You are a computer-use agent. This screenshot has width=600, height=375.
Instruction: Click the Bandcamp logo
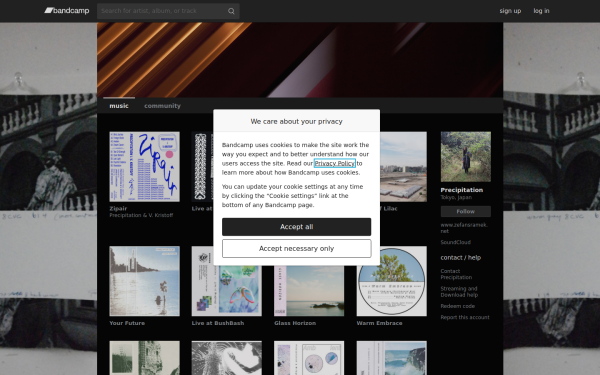coord(67,11)
